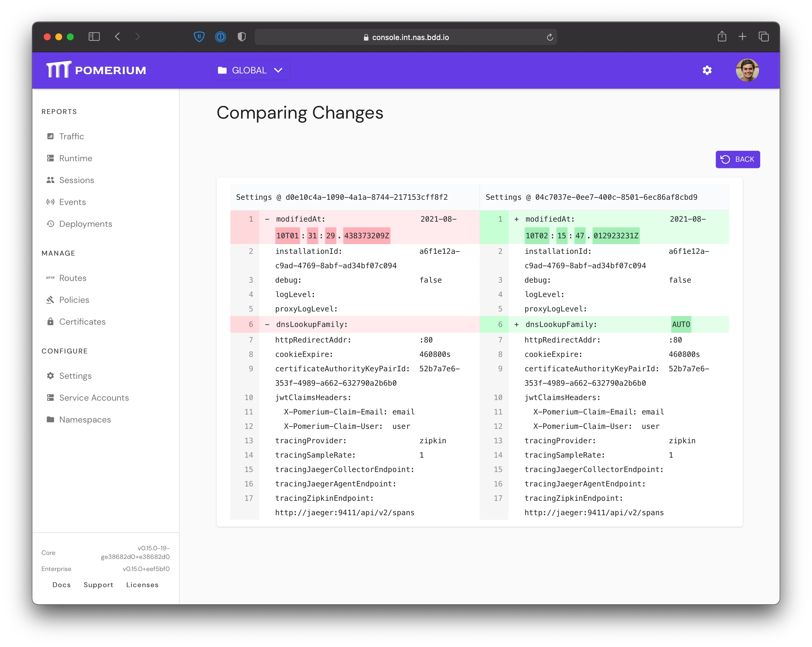The width and height of the screenshot is (812, 647).
Task: Toggle the browser sidebar panel
Action: coord(94,37)
